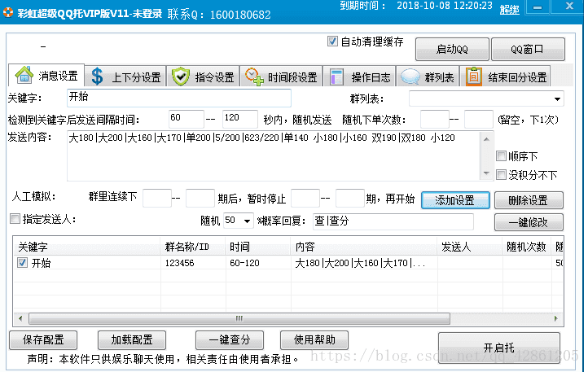The image size is (588, 372).
Task: Switch to the 操作日志 tab
Action: pyautogui.click(x=360, y=77)
